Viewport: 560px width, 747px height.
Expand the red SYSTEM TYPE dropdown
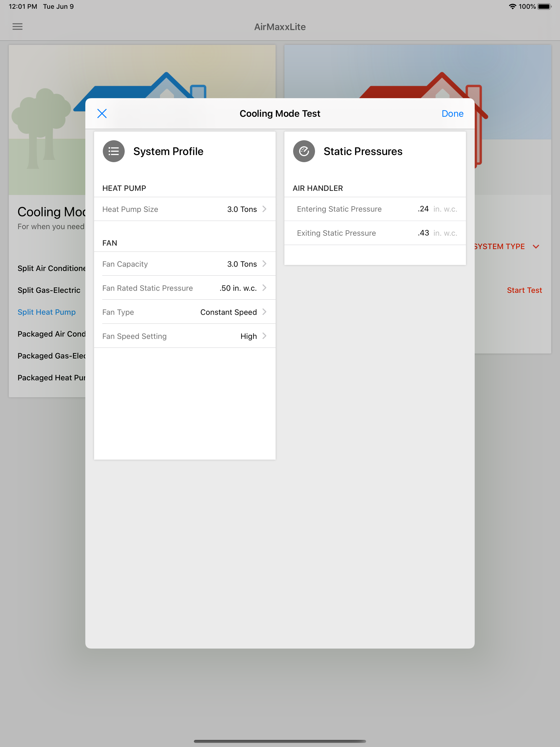click(x=507, y=247)
